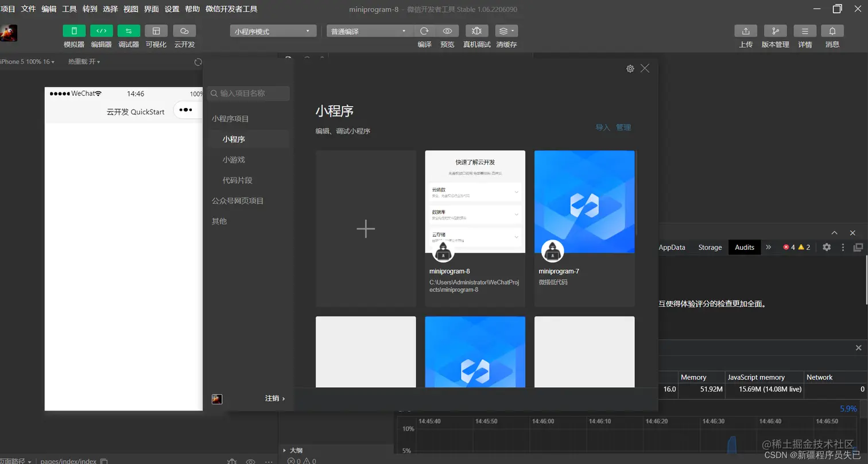Click the 预览 preview eye icon
Viewport: 868px width, 464px height.
(x=447, y=31)
